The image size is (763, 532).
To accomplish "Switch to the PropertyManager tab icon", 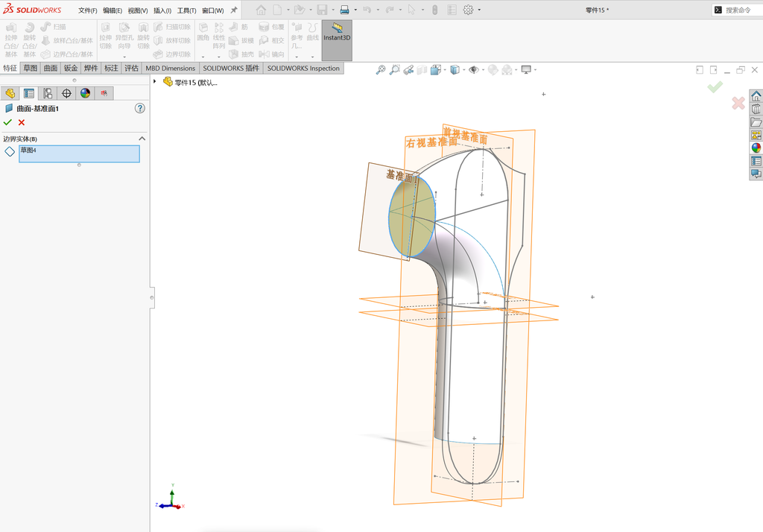I will [x=29, y=93].
